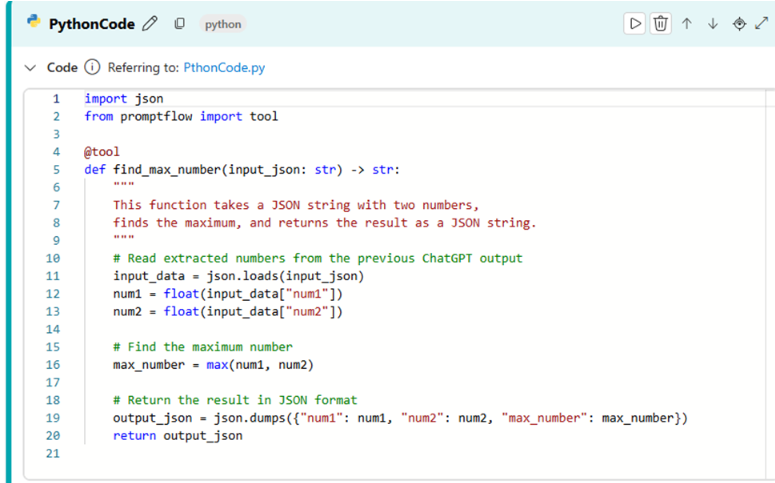This screenshot has height=483, width=775.
Task: Click the output_json = json.dumps line
Action: (x=400, y=418)
